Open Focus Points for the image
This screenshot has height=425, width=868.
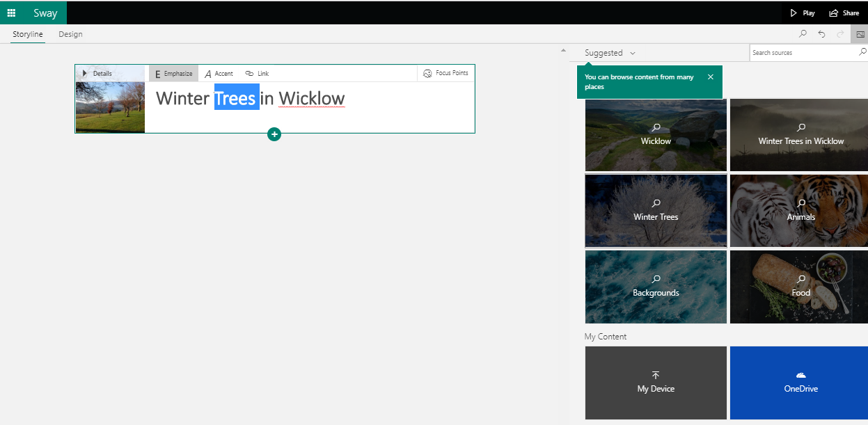tap(446, 73)
